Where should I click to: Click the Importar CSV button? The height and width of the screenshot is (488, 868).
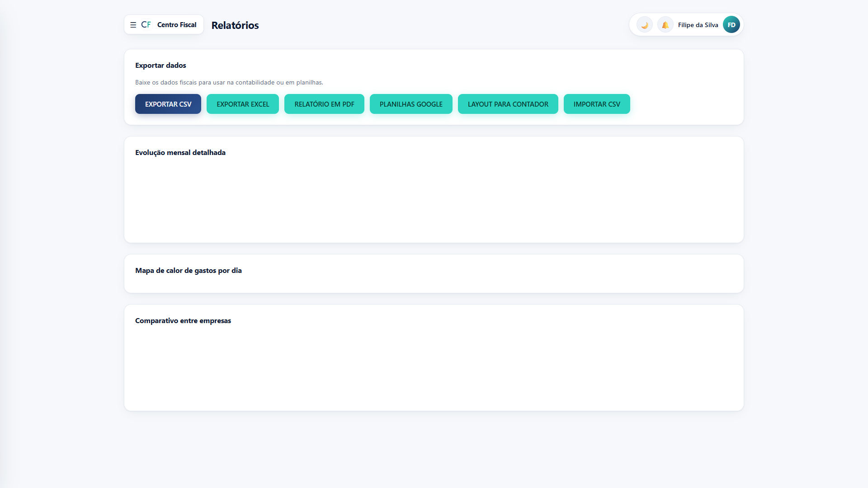(597, 104)
